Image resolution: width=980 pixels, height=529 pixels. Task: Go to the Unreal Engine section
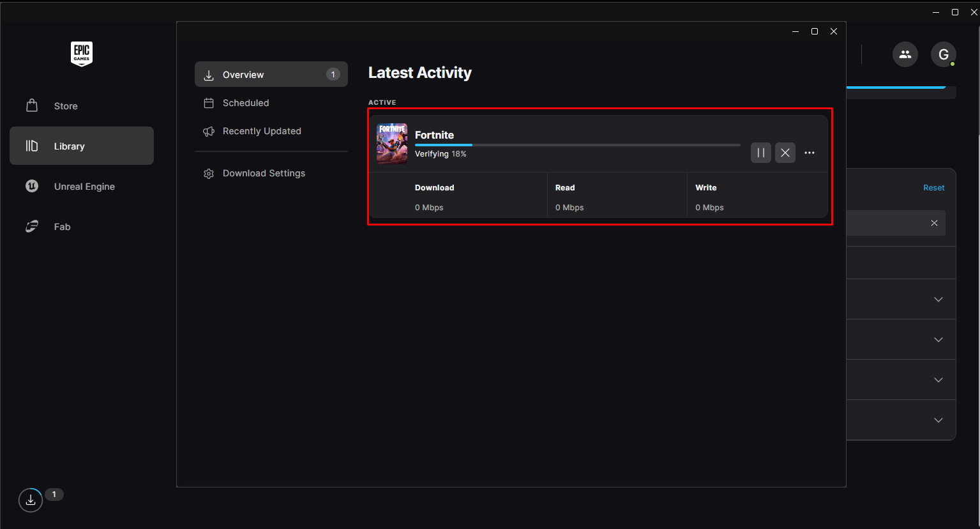(x=82, y=187)
